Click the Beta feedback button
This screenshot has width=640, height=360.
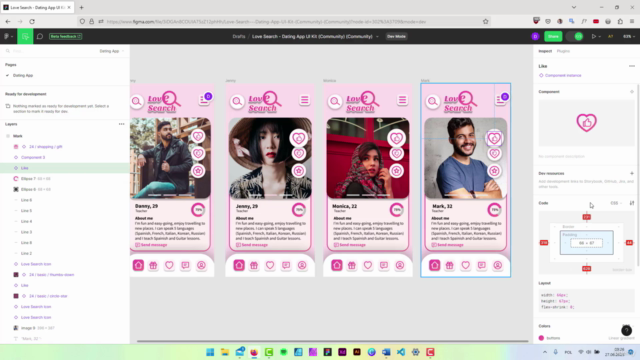[65, 36]
